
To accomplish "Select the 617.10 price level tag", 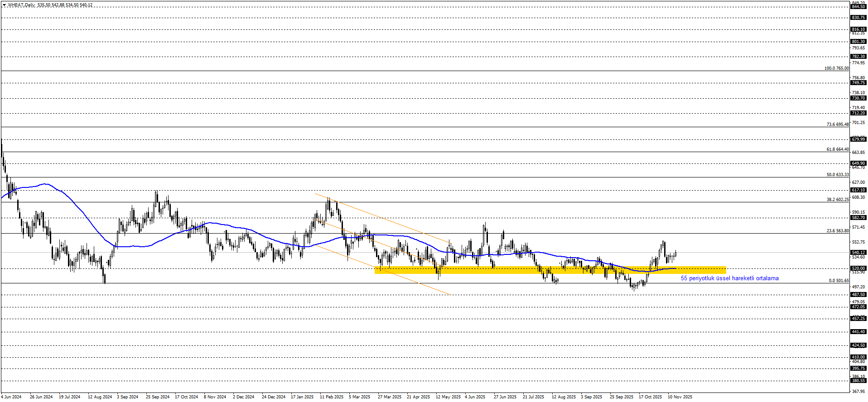I will pos(858,190).
